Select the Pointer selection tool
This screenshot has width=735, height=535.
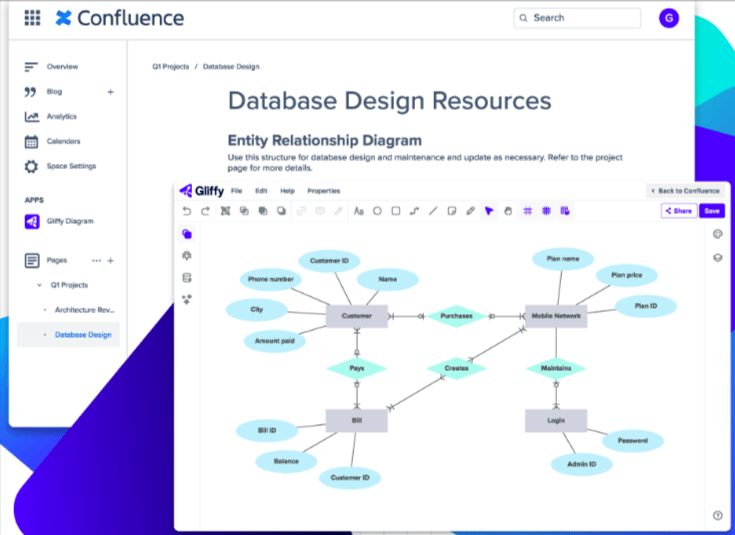pyautogui.click(x=489, y=211)
